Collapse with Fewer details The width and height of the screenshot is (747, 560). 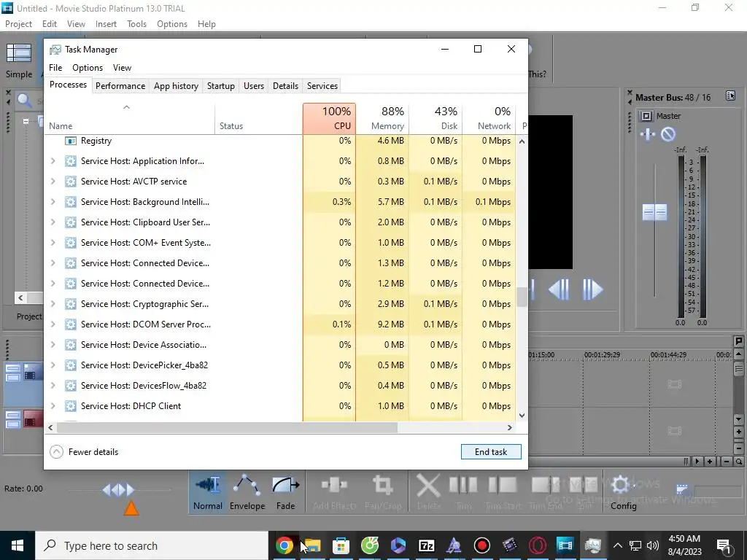[84, 452]
